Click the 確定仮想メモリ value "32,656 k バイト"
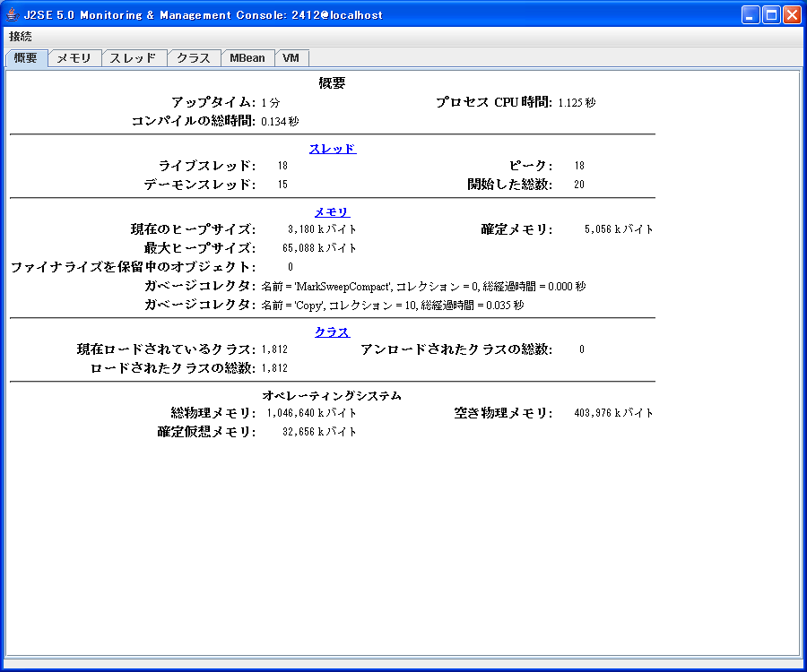 pos(319,432)
